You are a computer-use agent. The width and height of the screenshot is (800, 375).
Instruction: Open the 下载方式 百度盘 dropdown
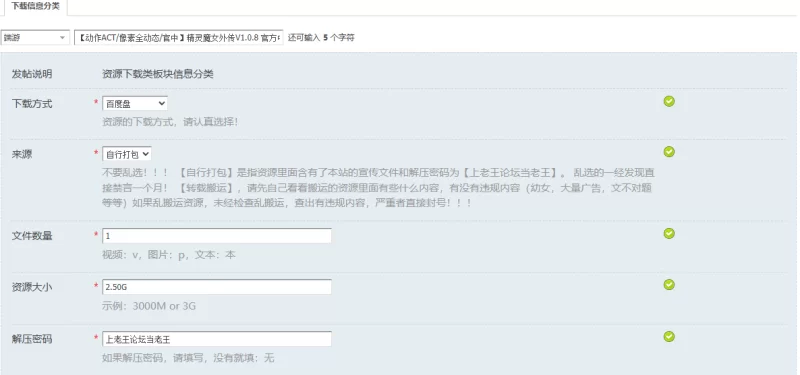(x=135, y=104)
